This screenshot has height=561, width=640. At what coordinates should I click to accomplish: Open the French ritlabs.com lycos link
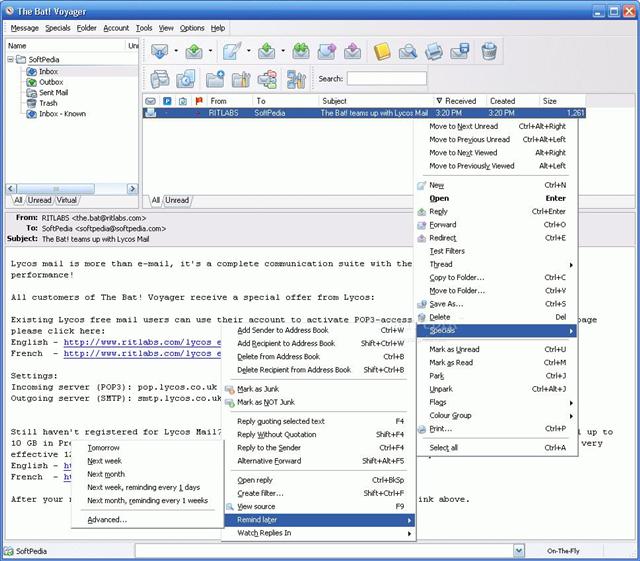pos(142,354)
